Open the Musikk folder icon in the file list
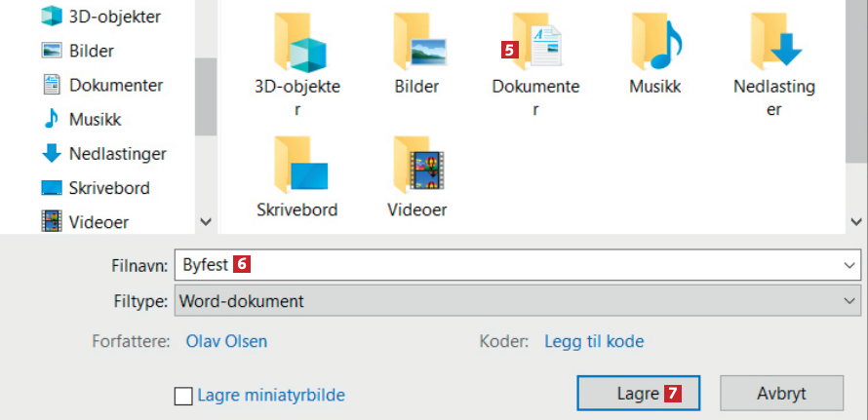The image size is (868, 420). pos(655,42)
